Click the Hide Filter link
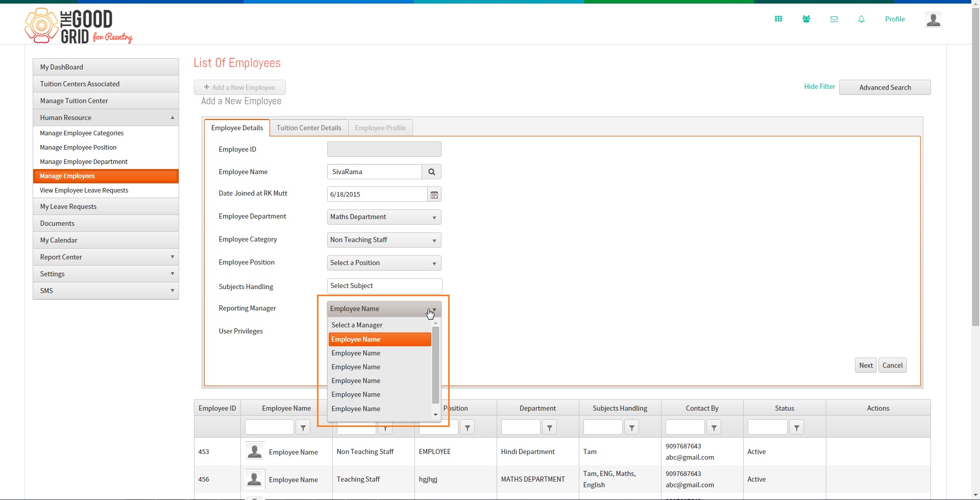 [819, 86]
